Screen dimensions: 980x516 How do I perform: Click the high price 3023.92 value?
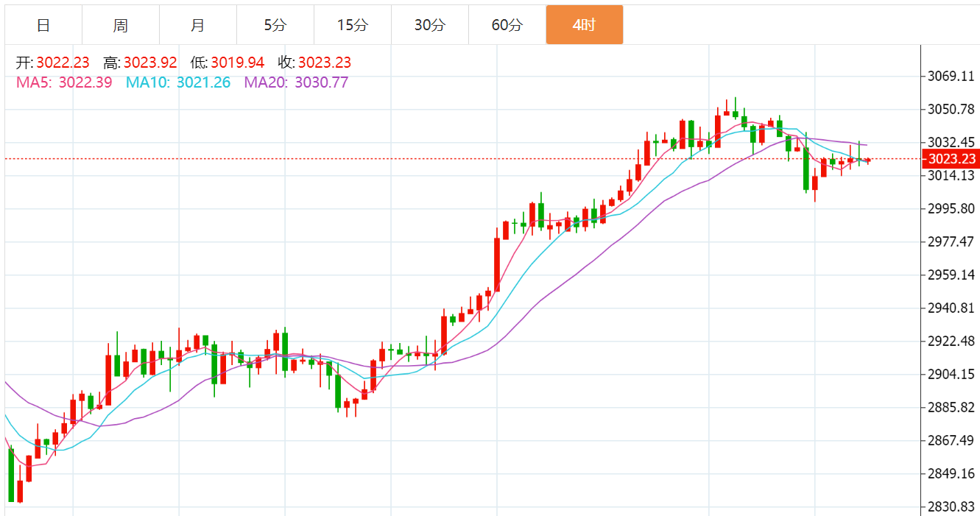coord(150,63)
